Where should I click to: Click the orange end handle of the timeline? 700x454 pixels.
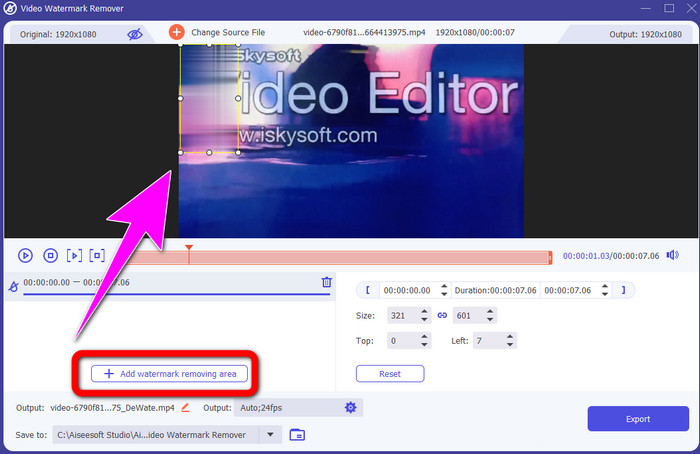point(550,258)
